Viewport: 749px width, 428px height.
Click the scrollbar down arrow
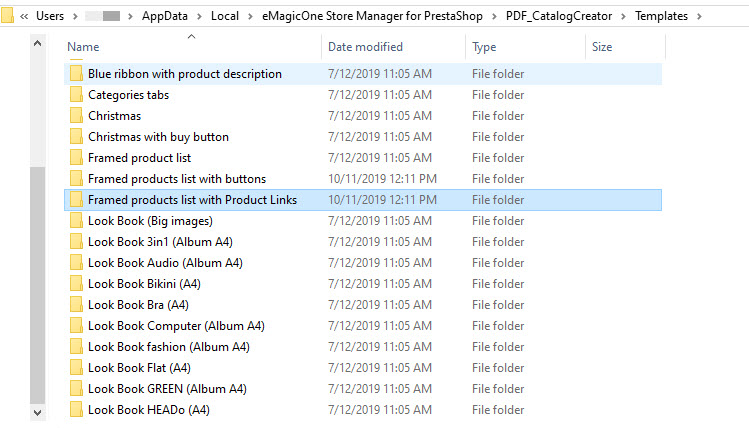[38, 412]
